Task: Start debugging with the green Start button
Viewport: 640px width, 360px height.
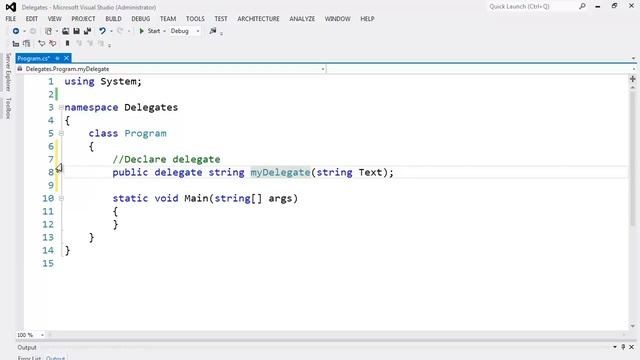Action: point(149,31)
